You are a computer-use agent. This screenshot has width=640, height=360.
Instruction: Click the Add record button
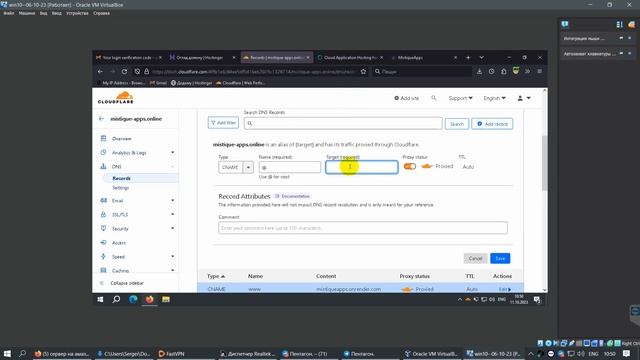(492, 124)
